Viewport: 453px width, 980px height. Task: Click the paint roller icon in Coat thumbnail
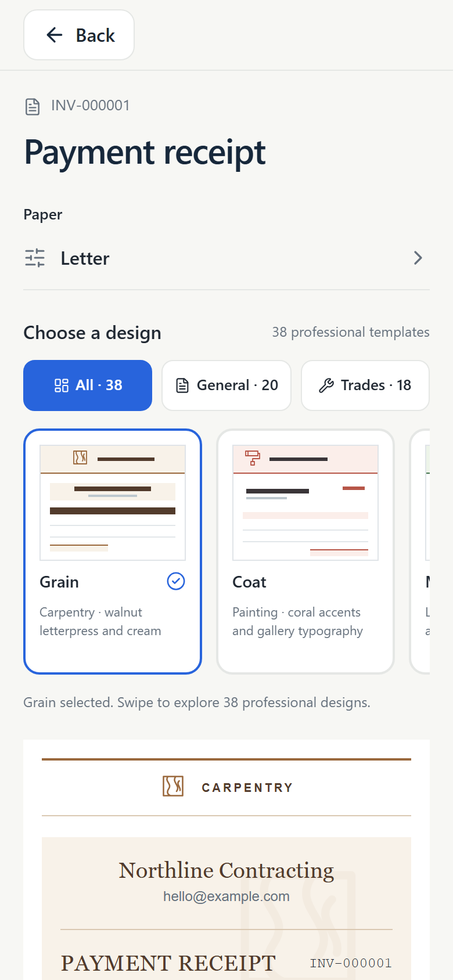click(253, 457)
